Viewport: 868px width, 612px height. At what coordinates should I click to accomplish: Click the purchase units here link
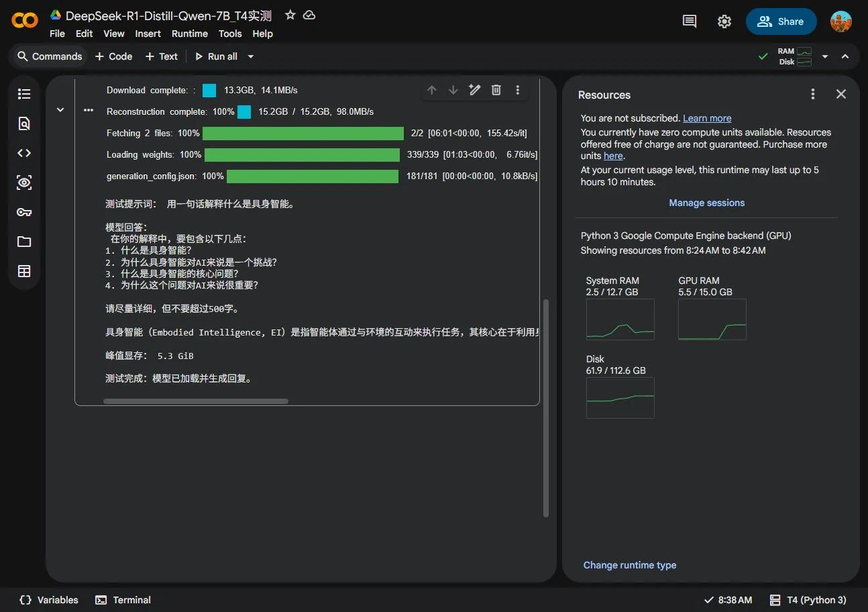click(x=613, y=156)
